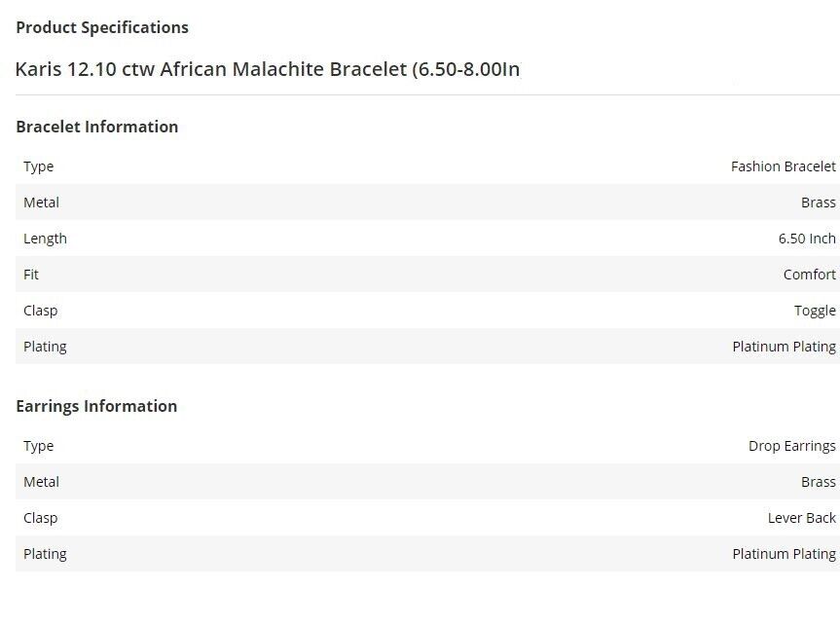Click the Length row label
The width and height of the screenshot is (840, 626).
tap(46, 239)
